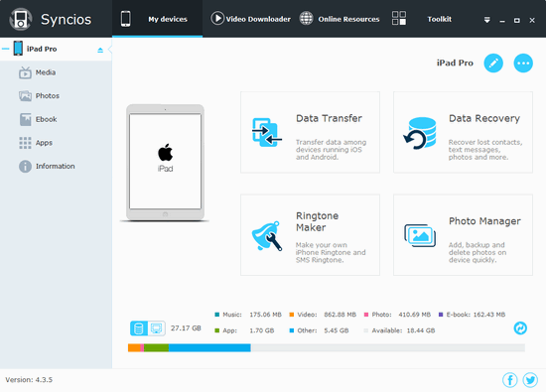This screenshot has height=392, width=546.
Task: Collapse the iPad Pro device tree
Action: click(5, 49)
